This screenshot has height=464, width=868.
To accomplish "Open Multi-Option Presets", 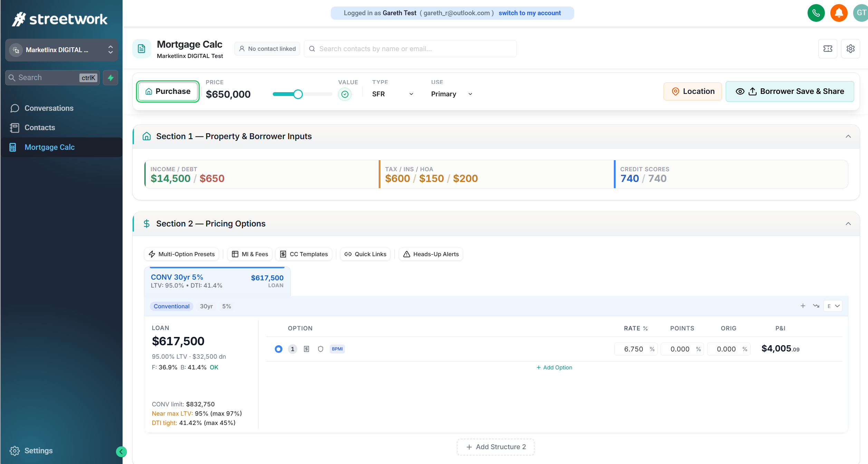I will tap(182, 254).
